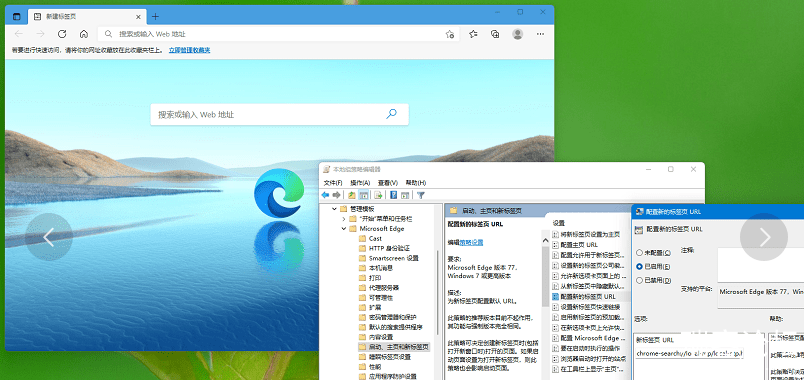Select the 启动、主页和新标签页 folder
This screenshot has height=380, width=804.
tap(393, 347)
